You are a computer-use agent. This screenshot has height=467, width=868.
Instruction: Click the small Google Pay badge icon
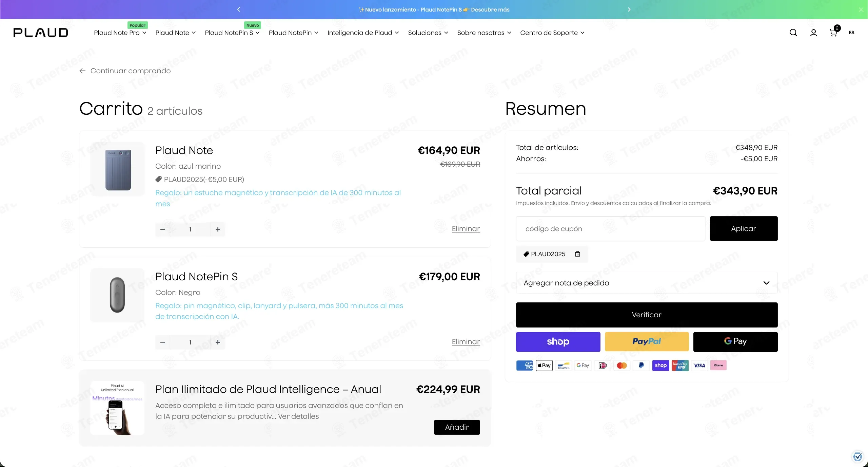click(583, 366)
